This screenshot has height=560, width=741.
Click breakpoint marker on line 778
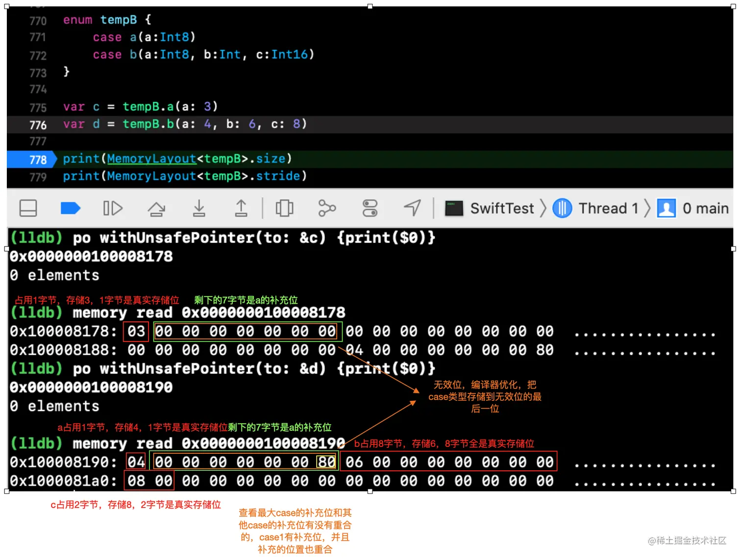[x=32, y=159]
